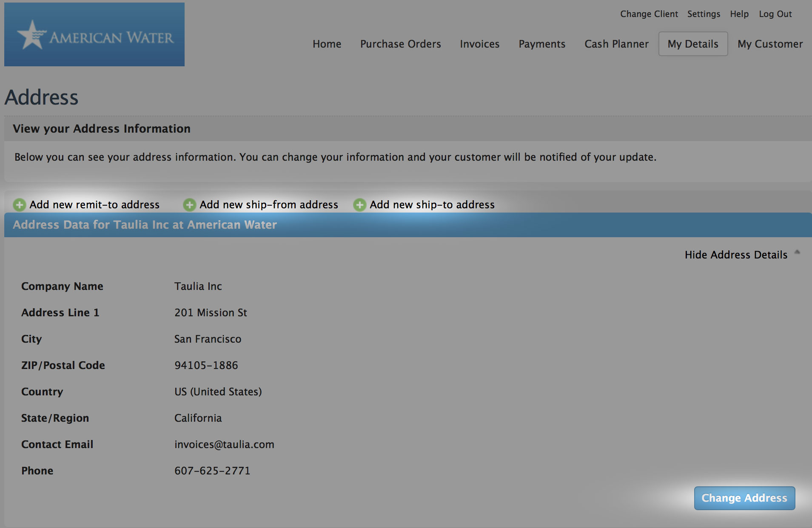Click Add new ship-from address text
The image size is (812, 528).
269,204
